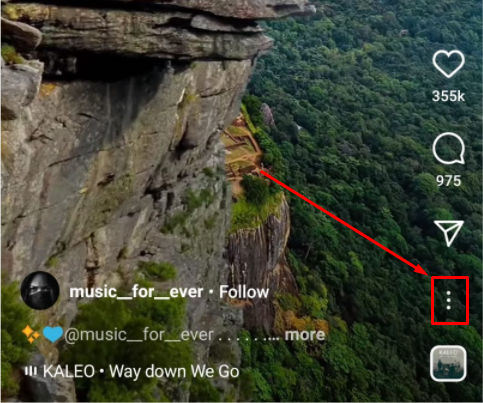This screenshot has width=483, height=403.
Task: Tap the blue heart emoji in the caption
Action: [53, 334]
